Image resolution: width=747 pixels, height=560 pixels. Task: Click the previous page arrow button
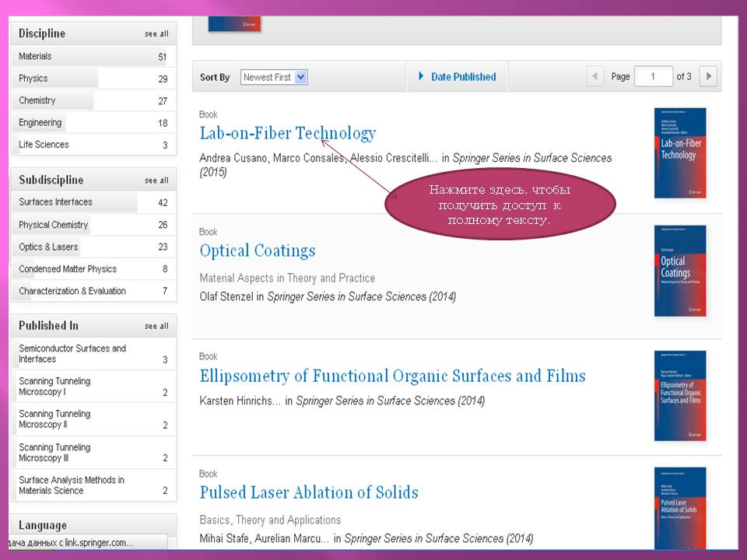click(x=595, y=76)
